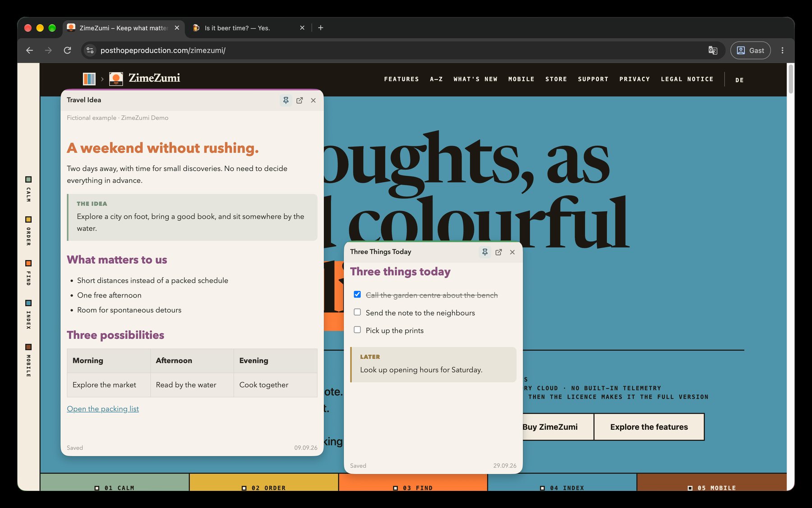
Task: Select the FIND sidebar square marker
Action: click(28, 263)
